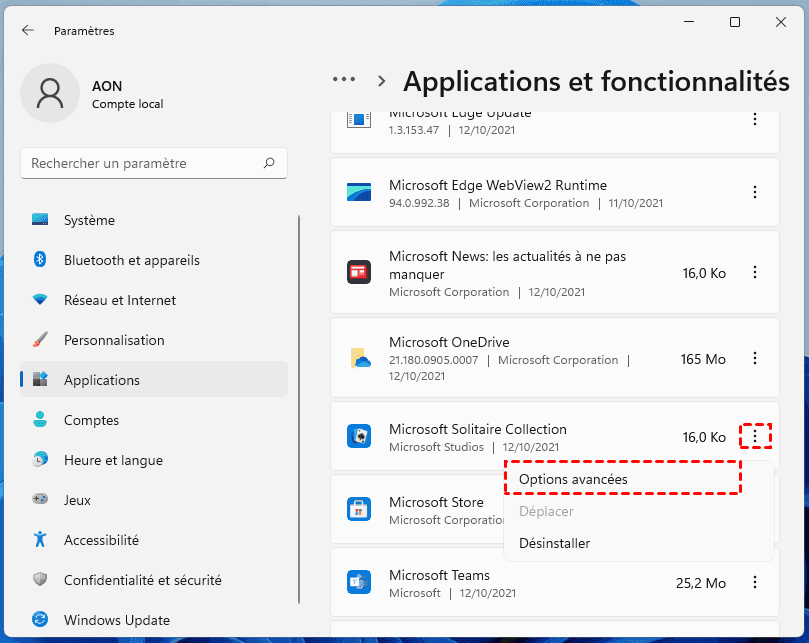809x643 pixels.
Task: Click the Rechercher un paramètre field
Action: (x=140, y=163)
